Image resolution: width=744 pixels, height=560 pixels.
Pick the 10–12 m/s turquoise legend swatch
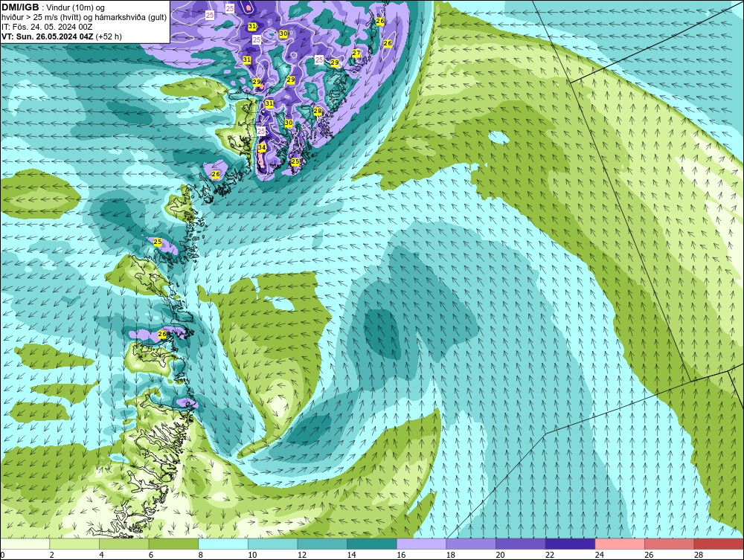272,544
